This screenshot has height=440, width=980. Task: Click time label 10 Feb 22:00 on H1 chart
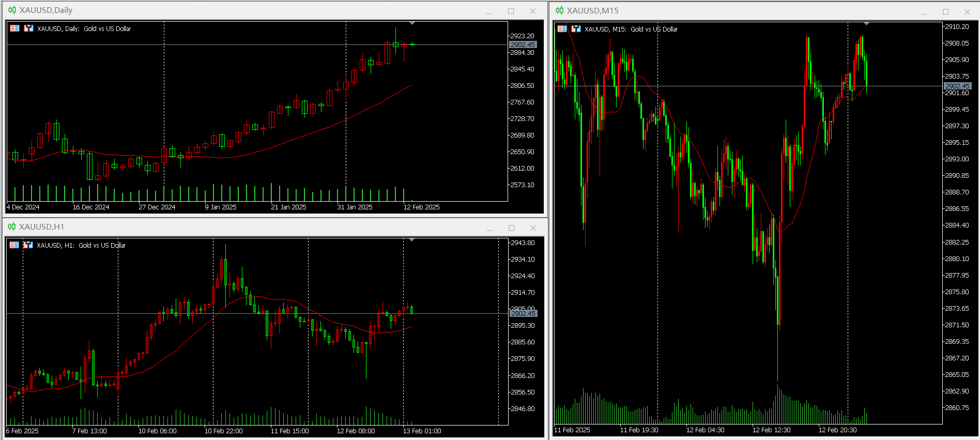[x=223, y=431]
